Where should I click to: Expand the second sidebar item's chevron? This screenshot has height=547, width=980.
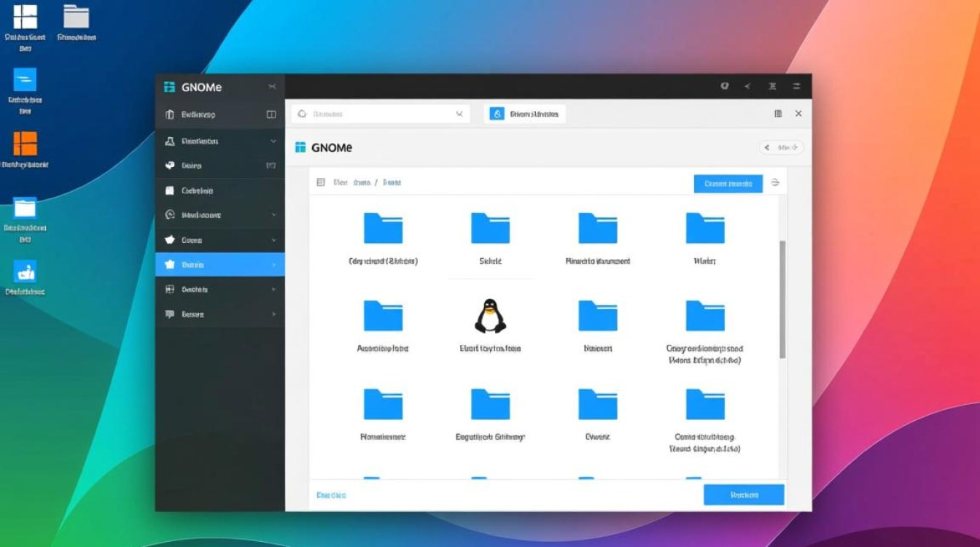(x=273, y=141)
